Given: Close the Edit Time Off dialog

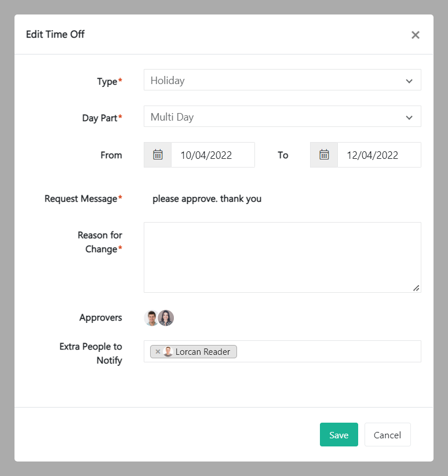Looking at the screenshot, I should (x=415, y=35).
